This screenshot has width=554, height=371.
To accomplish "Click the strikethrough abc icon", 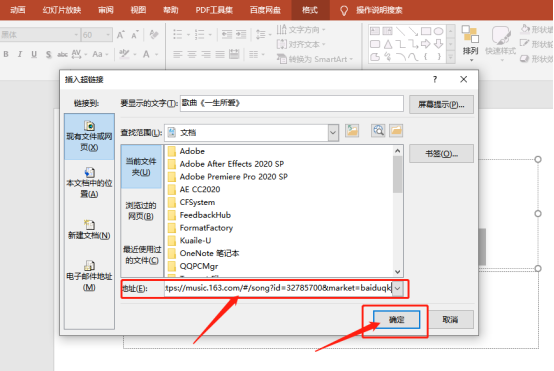I will (x=63, y=54).
